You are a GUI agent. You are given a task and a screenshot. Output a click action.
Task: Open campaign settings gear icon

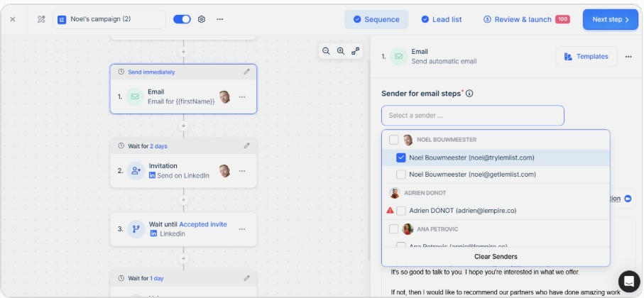coord(201,19)
